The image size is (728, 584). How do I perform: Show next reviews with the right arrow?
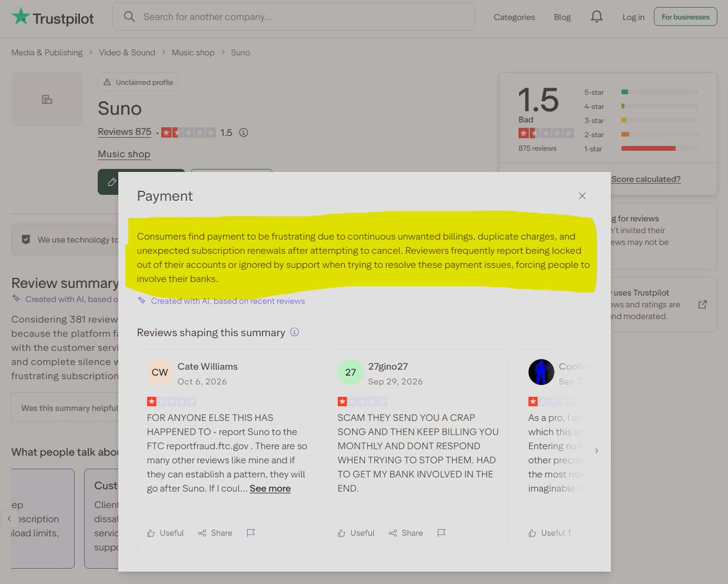point(596,450)
